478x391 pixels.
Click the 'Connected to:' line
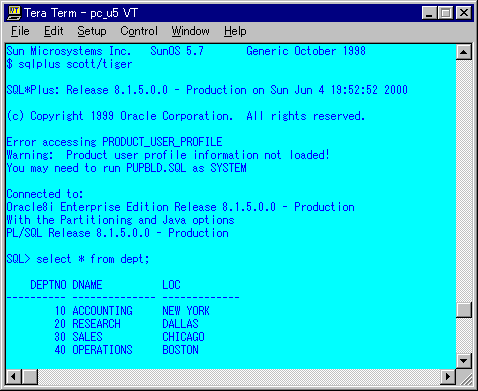click(x=45, y=194)
